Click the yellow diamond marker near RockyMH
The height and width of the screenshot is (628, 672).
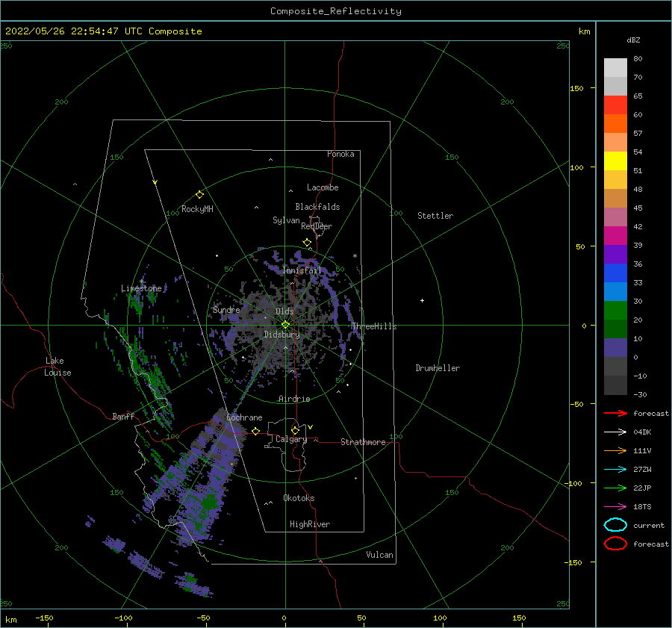tap(199, 195)
